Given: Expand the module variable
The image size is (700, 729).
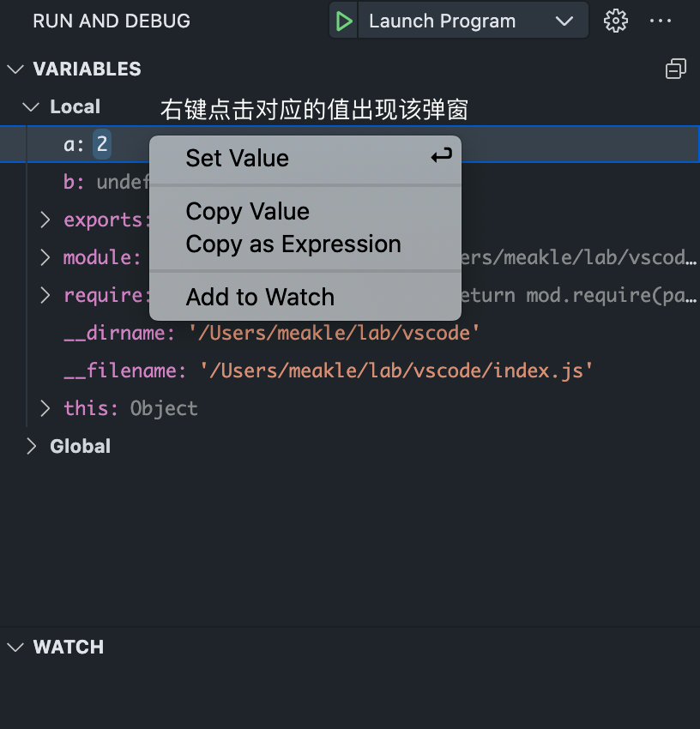Looking at the screenshot, I should pyautogui.click(x=46, y=258).
